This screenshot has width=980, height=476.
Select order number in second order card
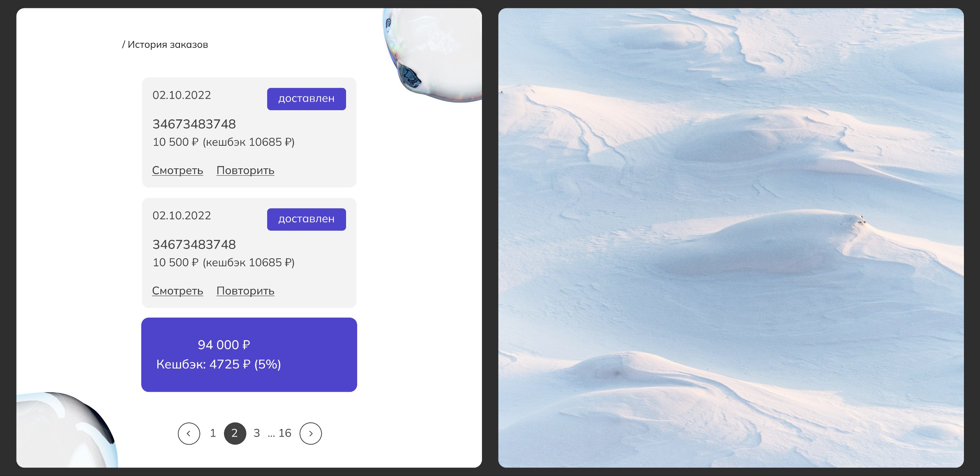[194, 245]
